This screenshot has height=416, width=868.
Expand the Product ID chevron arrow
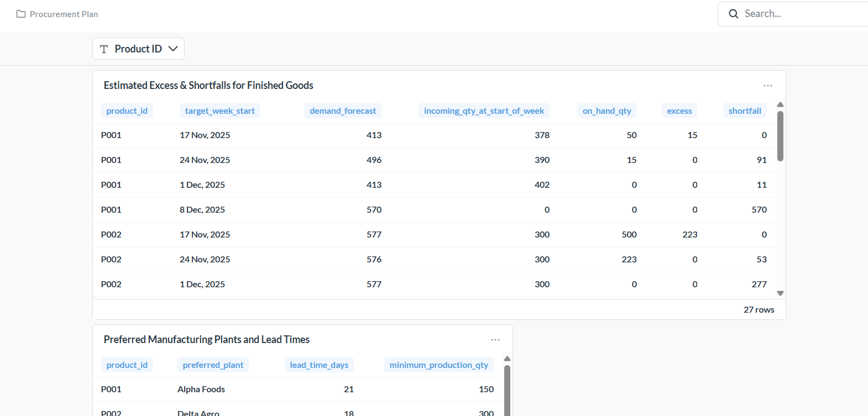[x=173, y=49]
